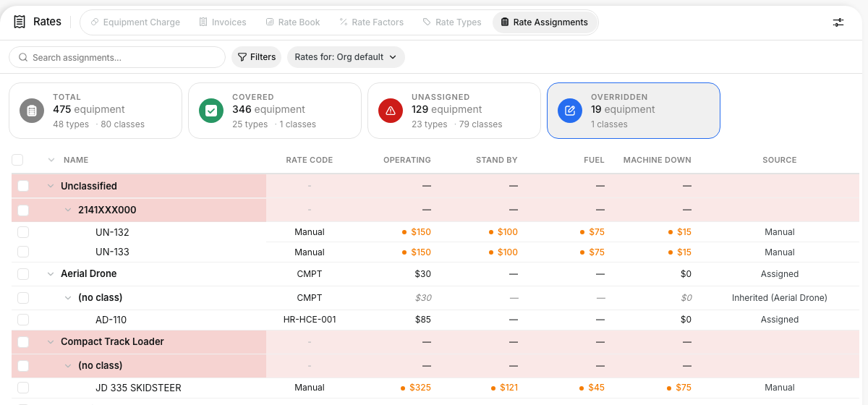The height and width of the screenshot is (405, 868).
Task: Click the JD 335 SKIDSTEER fuel rate $45
Action: 596,388
